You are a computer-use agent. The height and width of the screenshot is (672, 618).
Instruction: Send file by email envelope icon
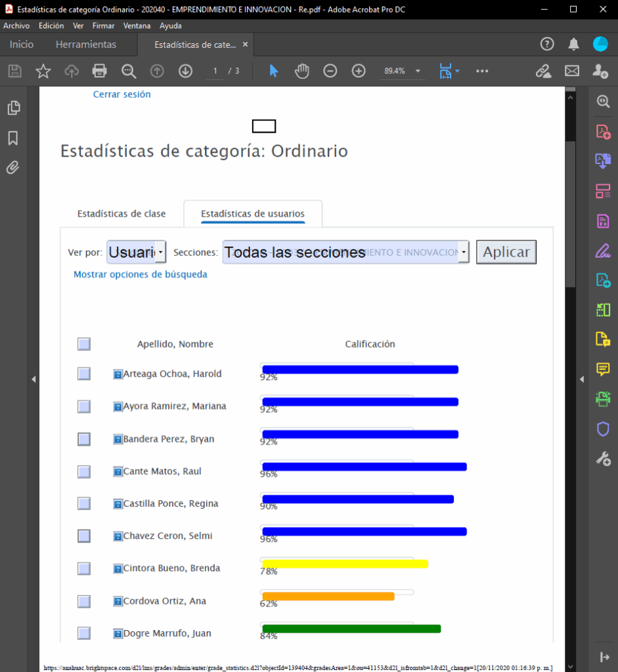click(572, 71)
